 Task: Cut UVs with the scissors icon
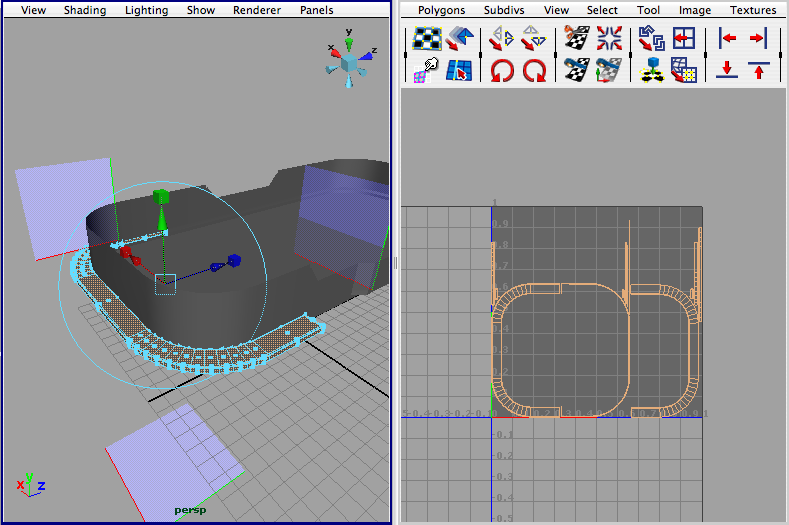pos(577,38)
